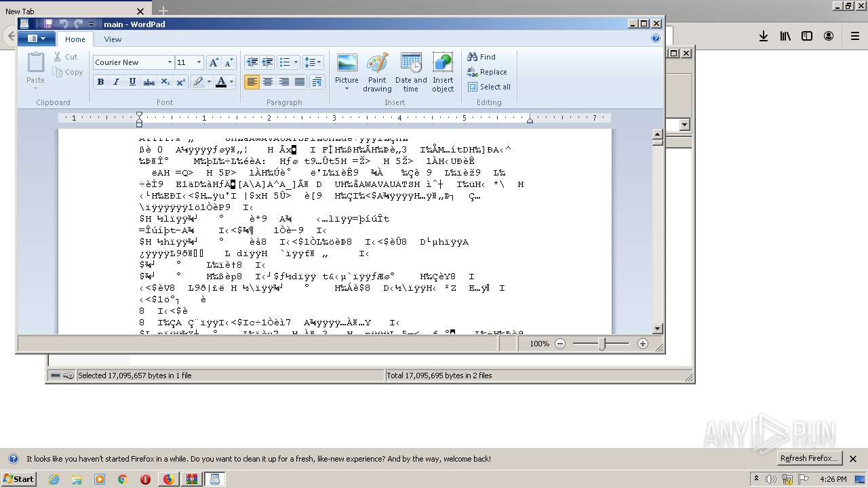Expand the Picture dropdown arrow
This screenshot has width=868, height=488.
click(347, 89)
